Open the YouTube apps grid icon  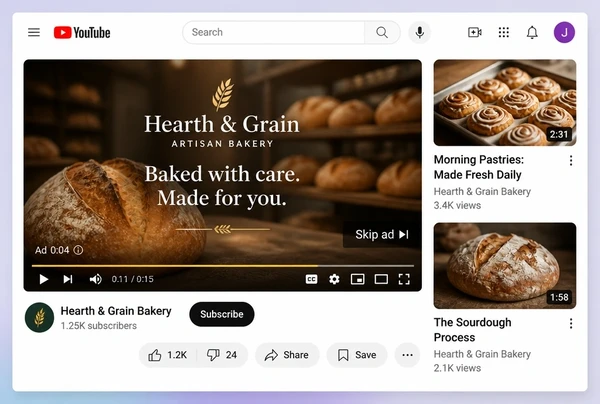coord(504,33)
